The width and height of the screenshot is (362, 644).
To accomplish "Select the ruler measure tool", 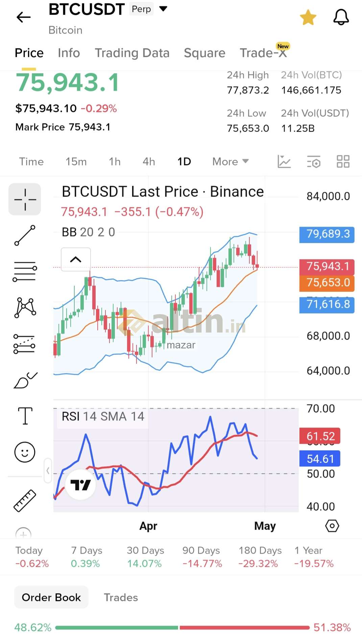I will click(x=25, y=500).
